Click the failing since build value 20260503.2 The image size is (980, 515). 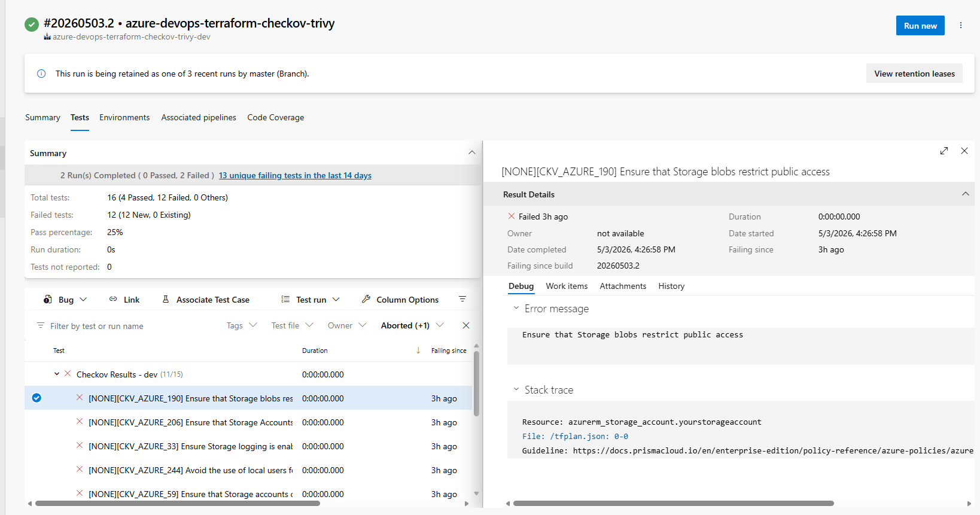618,266
